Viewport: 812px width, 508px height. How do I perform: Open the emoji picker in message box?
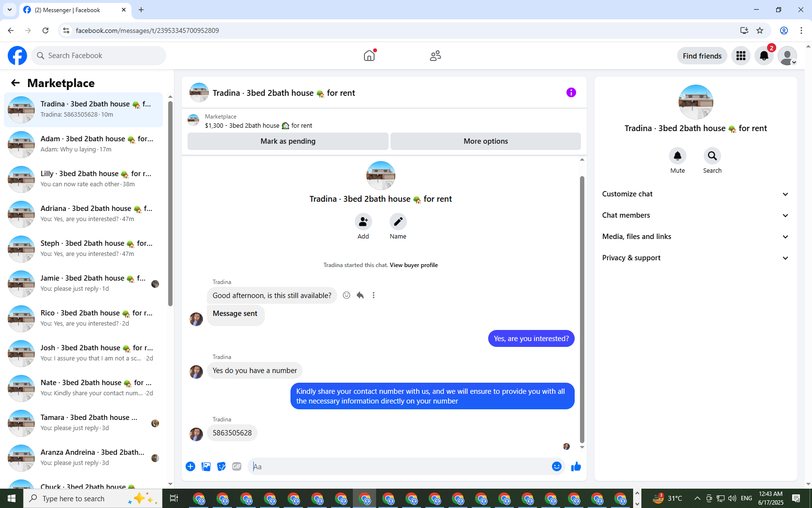click(x=557, y=466)
